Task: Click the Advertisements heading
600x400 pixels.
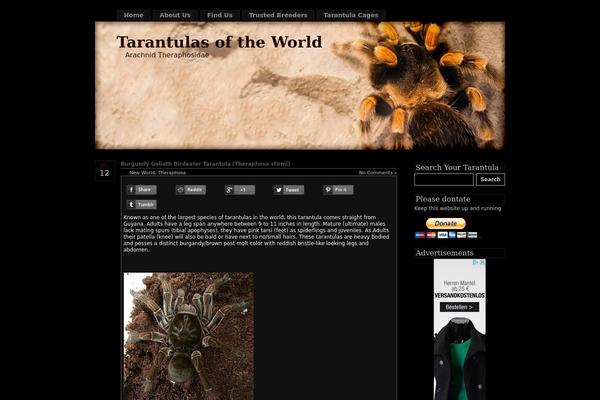Action: [x=444, y=253]
